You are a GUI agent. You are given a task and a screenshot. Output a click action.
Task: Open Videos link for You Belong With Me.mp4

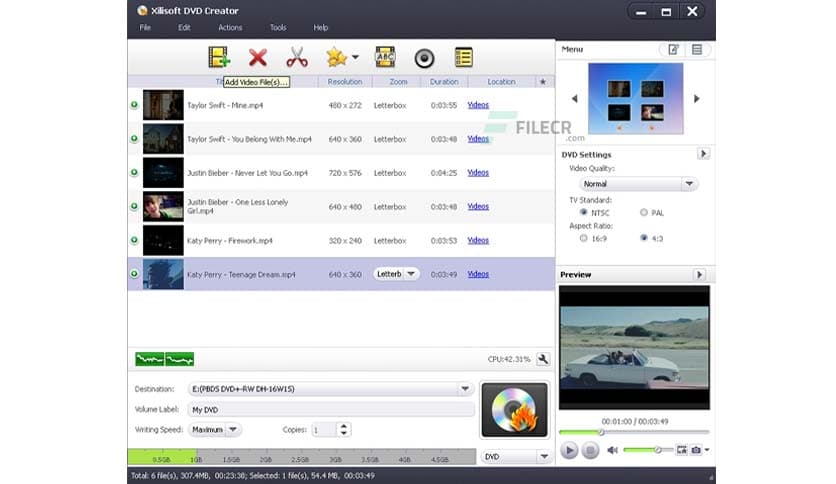(x=478, y=139)
